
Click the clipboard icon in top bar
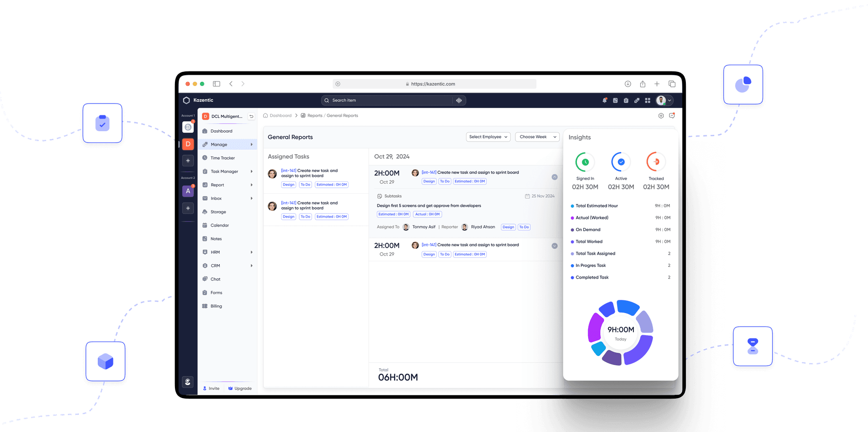[x=626, y=100]
